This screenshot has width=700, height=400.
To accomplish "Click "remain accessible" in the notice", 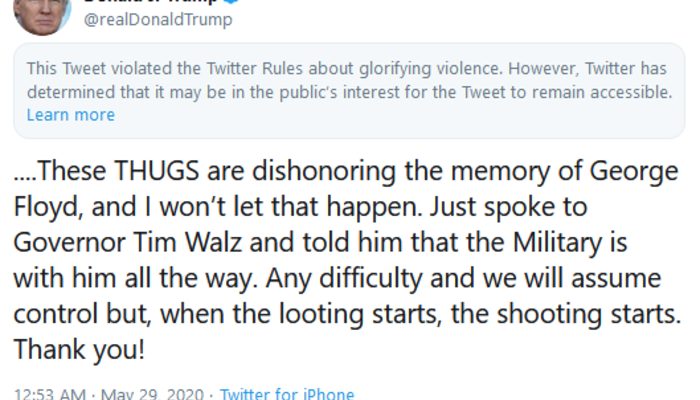I will 598,92.
